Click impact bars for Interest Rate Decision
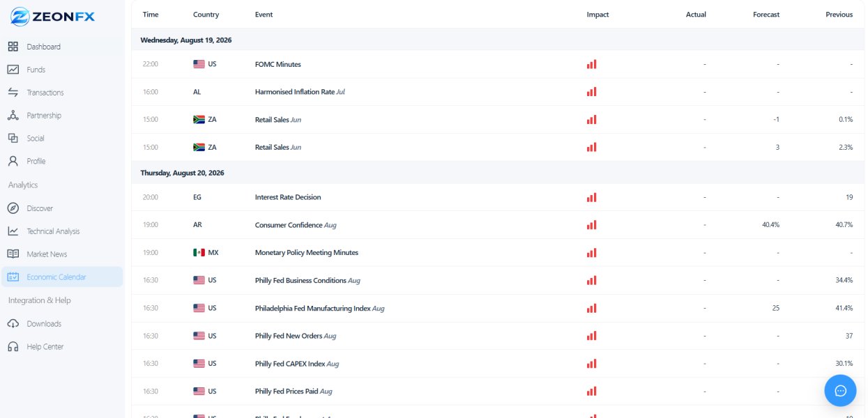Screen dimensions: 868x418 591,197
